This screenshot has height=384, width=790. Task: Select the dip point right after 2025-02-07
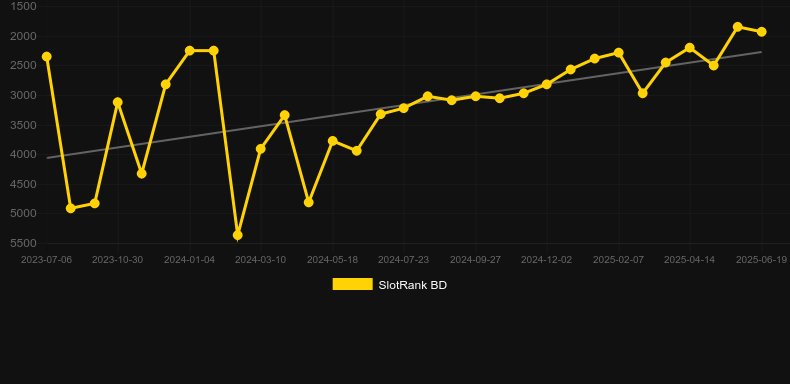[x=642, y=93]
